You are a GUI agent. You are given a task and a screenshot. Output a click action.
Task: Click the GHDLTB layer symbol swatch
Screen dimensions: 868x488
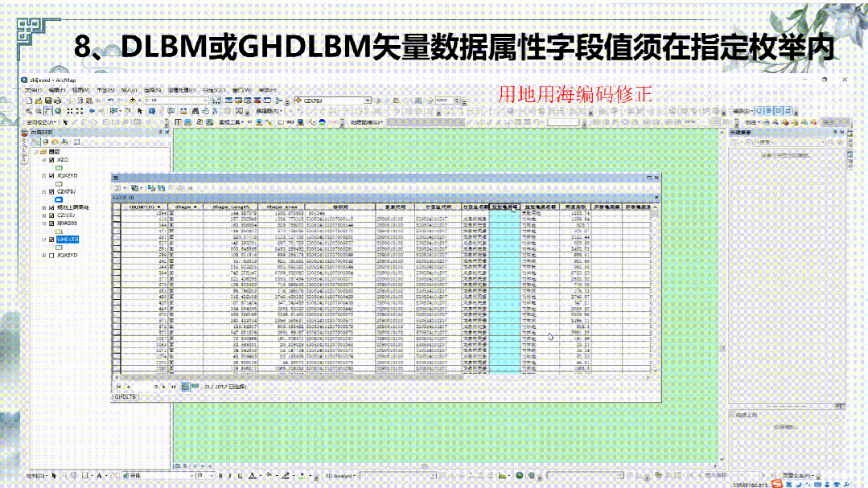point(59,248)
